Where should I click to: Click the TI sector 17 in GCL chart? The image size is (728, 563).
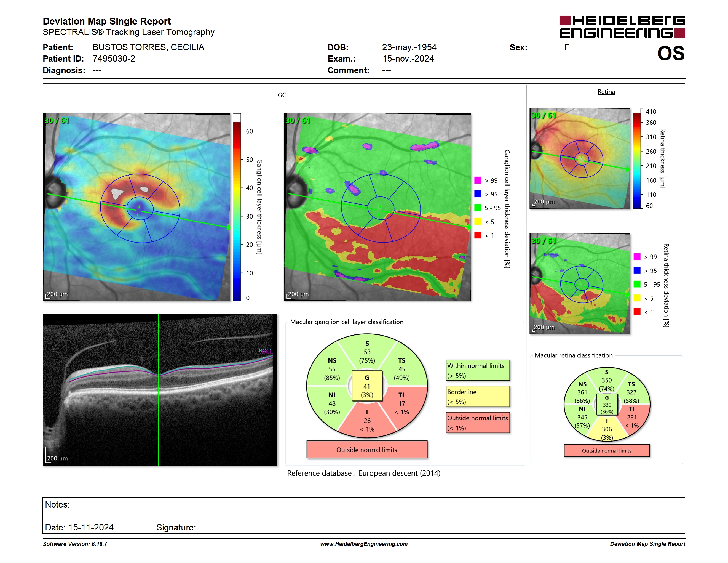click(402, 403)
